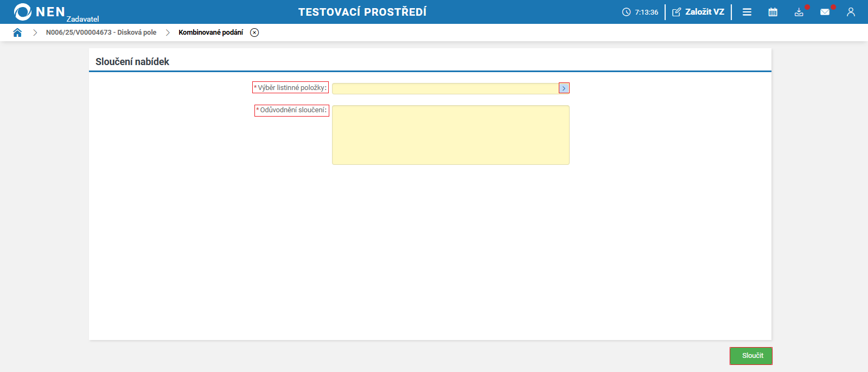The height and width of the screenshot is (372, 868).
Task: Click the clock time indicator
Action: point(640,12)
